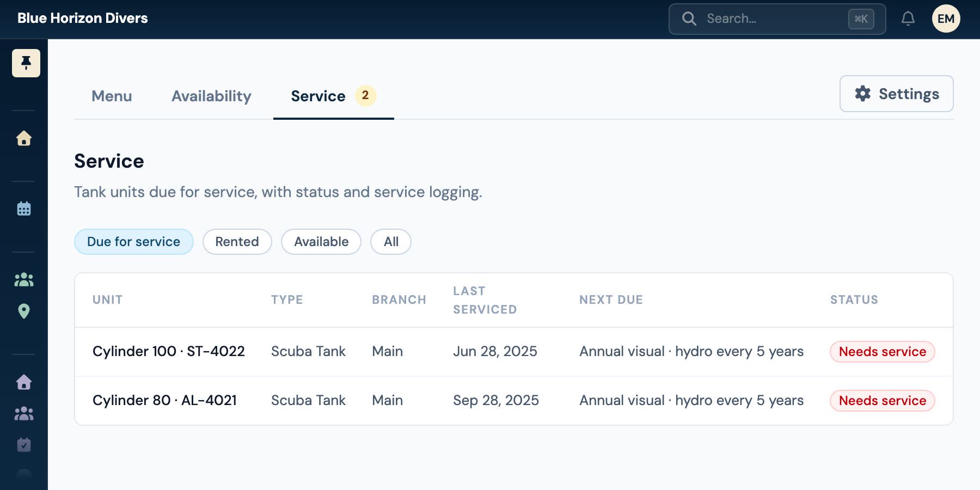Click Scuba Tank in Cylinder 80 row
This screenshot has height=490, width=980.
pos(309,401)
